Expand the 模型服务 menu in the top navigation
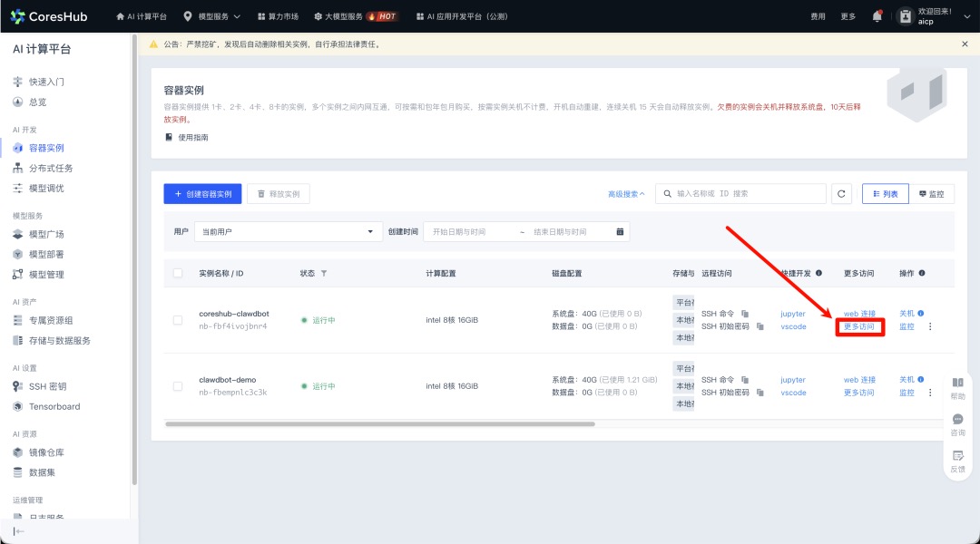Screen dimensions: 980x544 coord(212,16)
